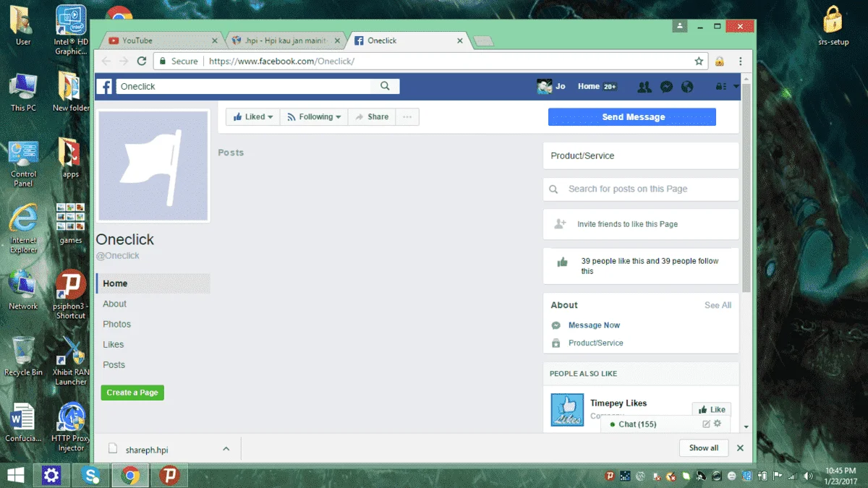Switch to the .hpi tab

284,40
